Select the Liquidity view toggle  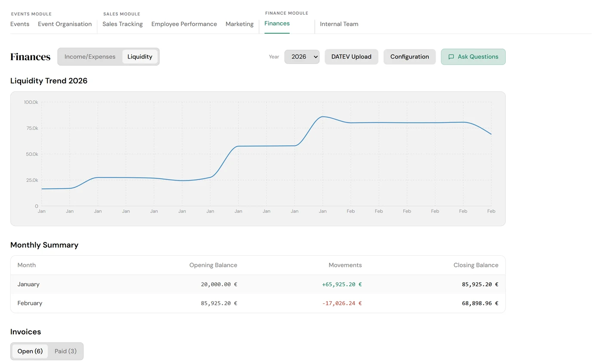140,57
